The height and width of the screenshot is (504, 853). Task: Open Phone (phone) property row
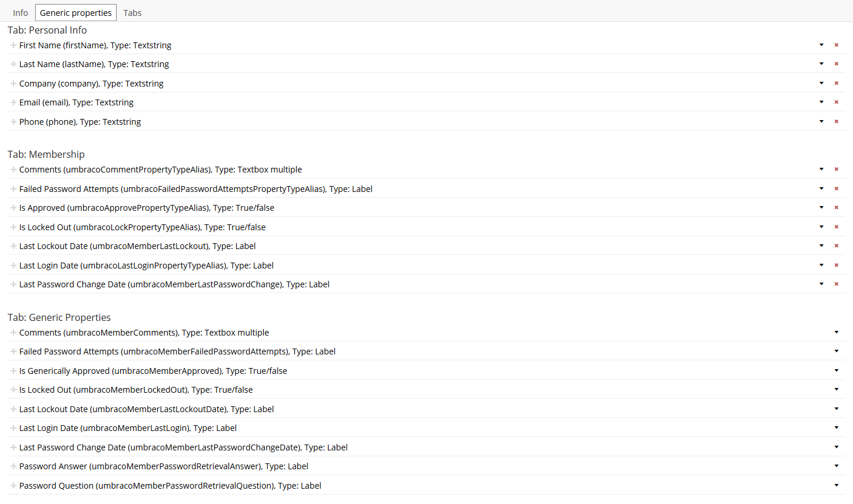click(x=80, y=122)
